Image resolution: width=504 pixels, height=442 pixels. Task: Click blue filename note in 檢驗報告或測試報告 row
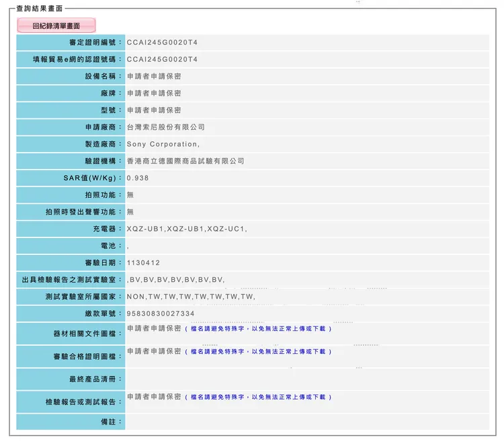pyautogui.click(x=258, y=397)
